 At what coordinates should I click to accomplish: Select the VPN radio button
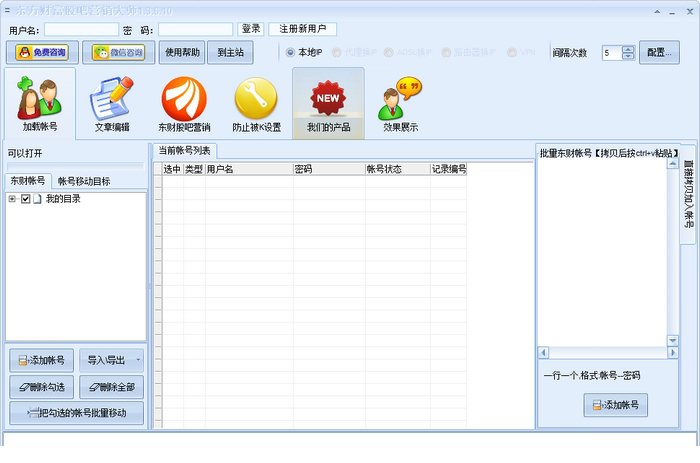coord(512,52)
